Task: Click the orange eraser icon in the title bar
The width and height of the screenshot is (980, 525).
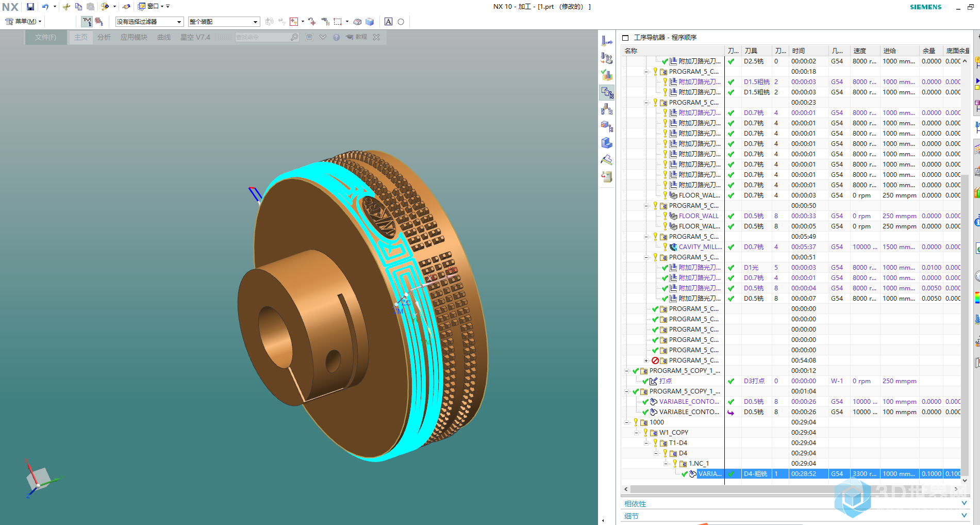Action: [x=126, y=7]
